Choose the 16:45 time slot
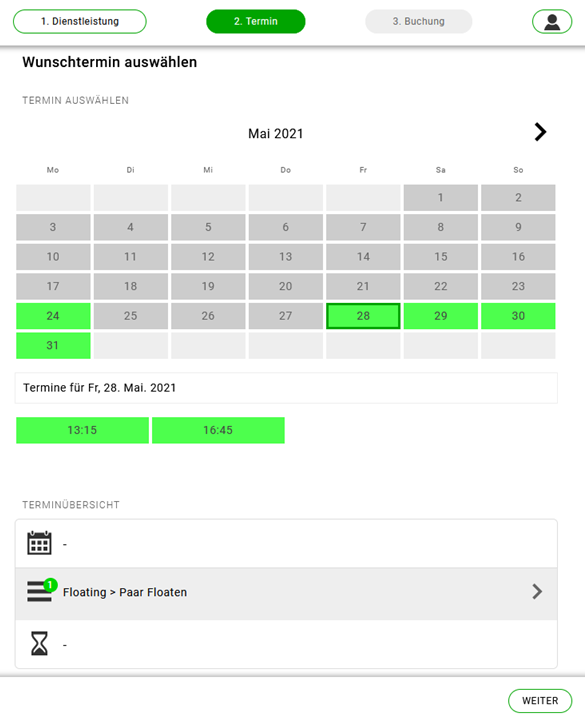585x720 pixels. click(x=218, y=430)
